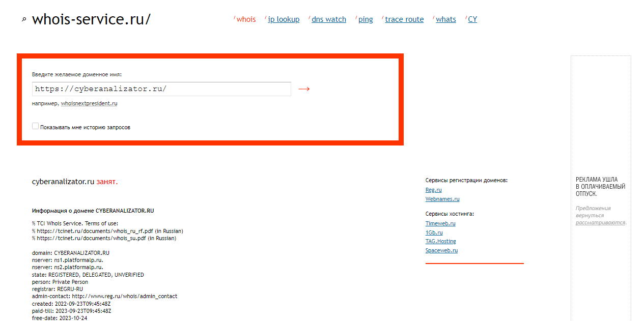Visit Spaceweb.ru hosting link
This screenshot has width=644, height=321.
click(x=441, y=250)
